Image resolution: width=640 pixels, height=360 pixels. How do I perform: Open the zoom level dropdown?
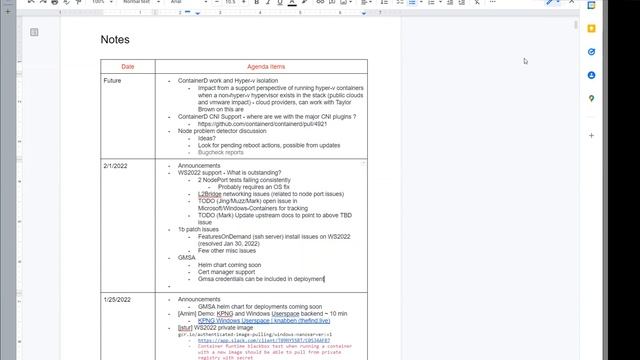102,2
